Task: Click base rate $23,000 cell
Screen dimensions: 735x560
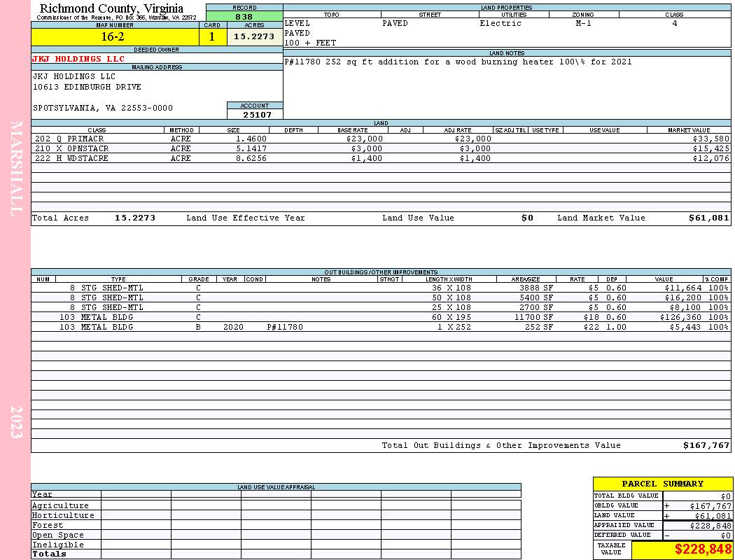Action: [x=365, y=139]
